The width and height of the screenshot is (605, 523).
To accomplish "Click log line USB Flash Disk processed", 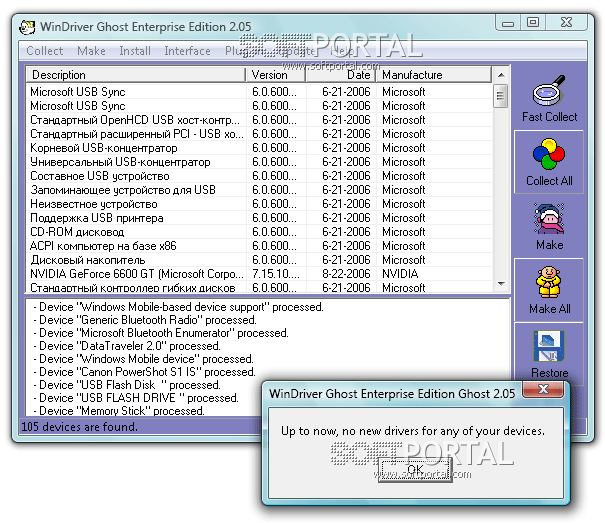I will [x=127, y=385].
